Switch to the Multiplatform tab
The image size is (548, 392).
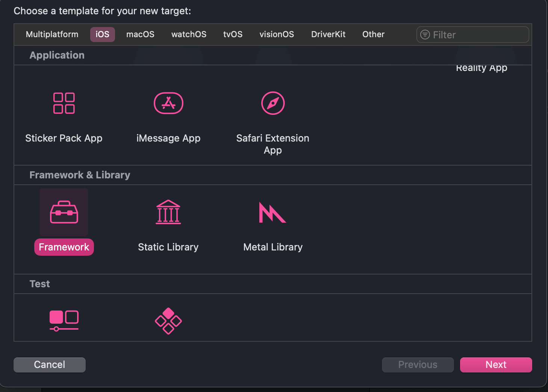(52, 34)
